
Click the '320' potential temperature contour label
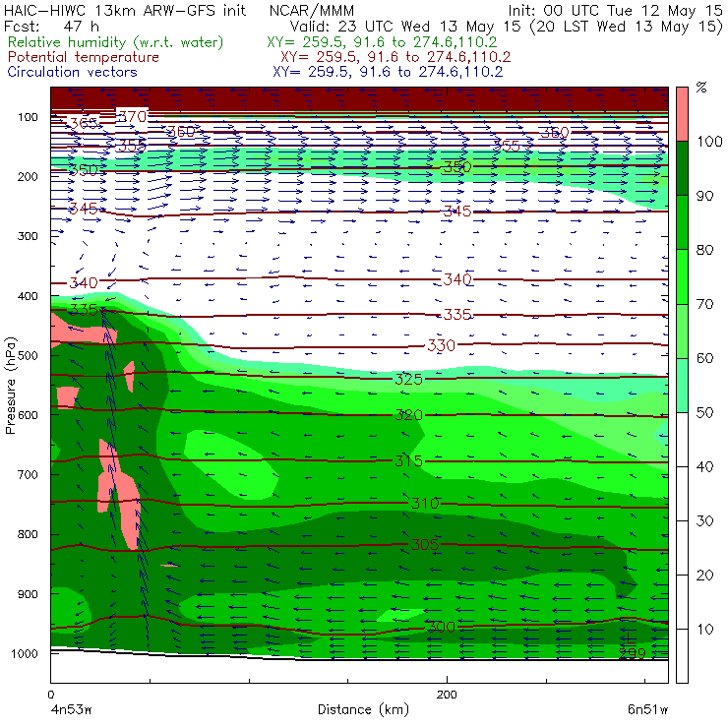409,415
